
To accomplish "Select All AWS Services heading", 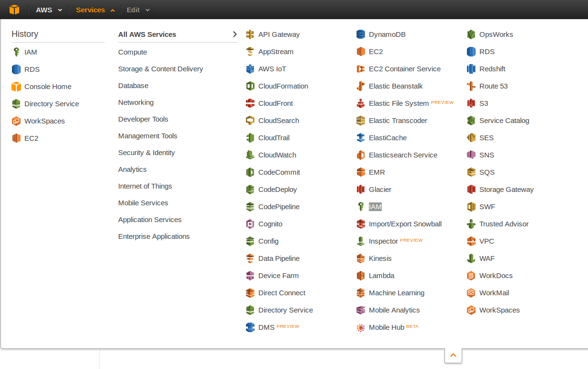I will [147, 34].
